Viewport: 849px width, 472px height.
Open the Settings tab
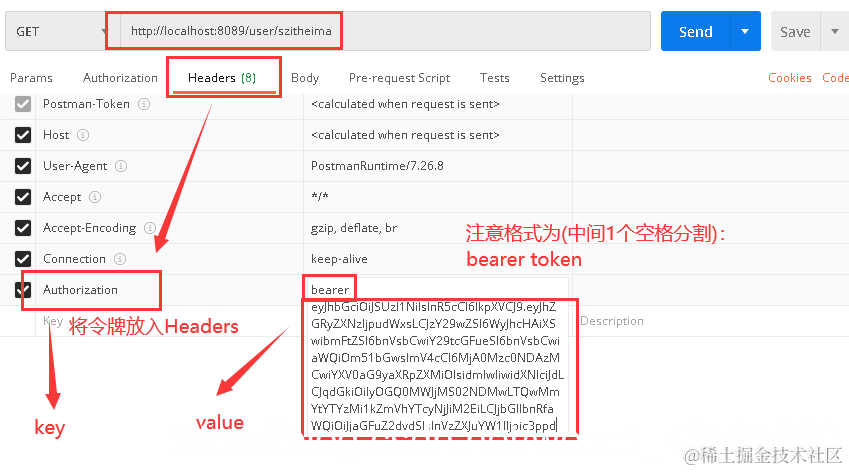tap(562, 78)
